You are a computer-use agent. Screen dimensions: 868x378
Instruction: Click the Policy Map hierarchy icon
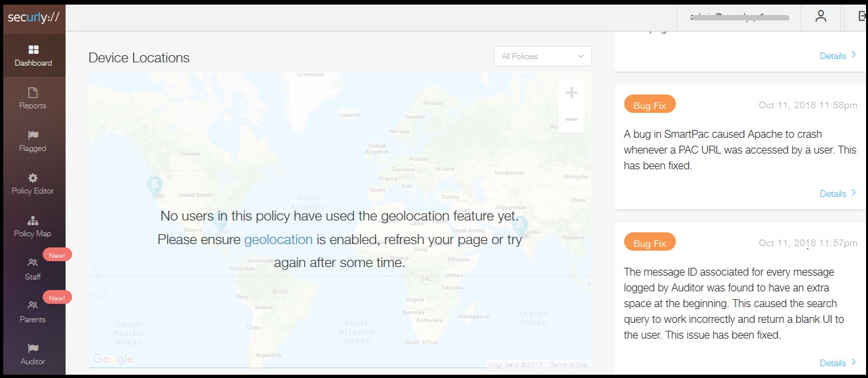click(x=33, y=220)
